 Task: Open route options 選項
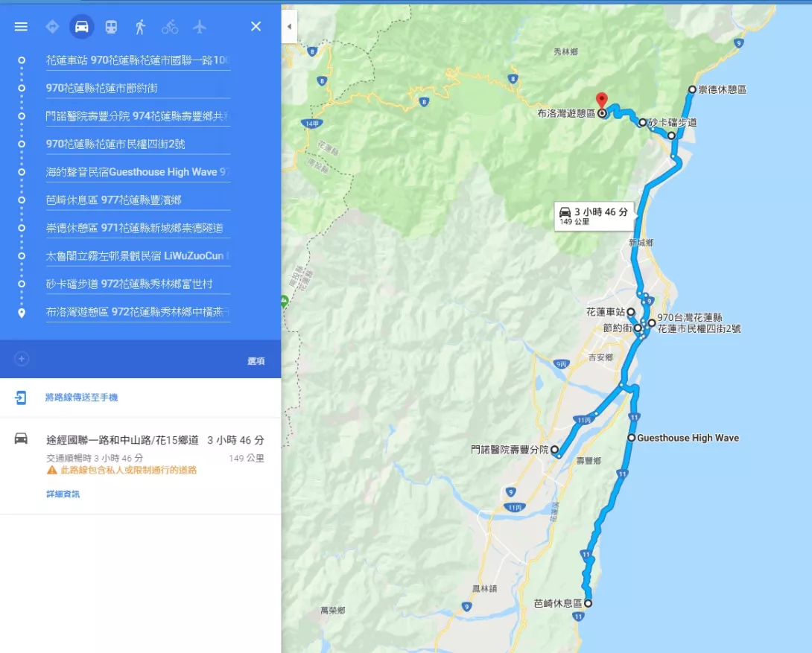pyautogui.click(x=256, y=361)
